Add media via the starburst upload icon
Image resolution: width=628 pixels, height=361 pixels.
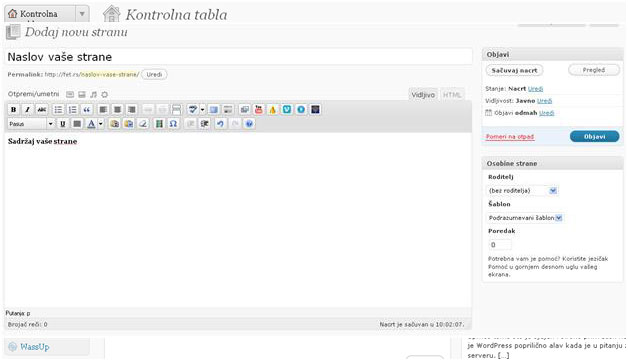105,95
